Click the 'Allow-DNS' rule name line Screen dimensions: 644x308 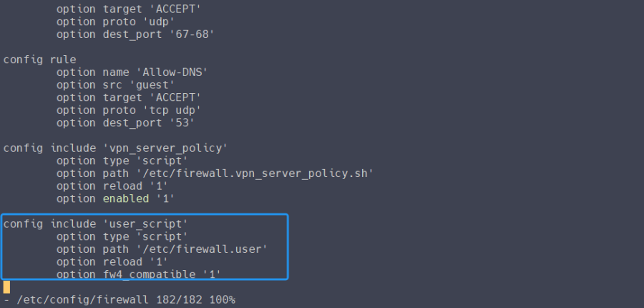tap(132, 72)
